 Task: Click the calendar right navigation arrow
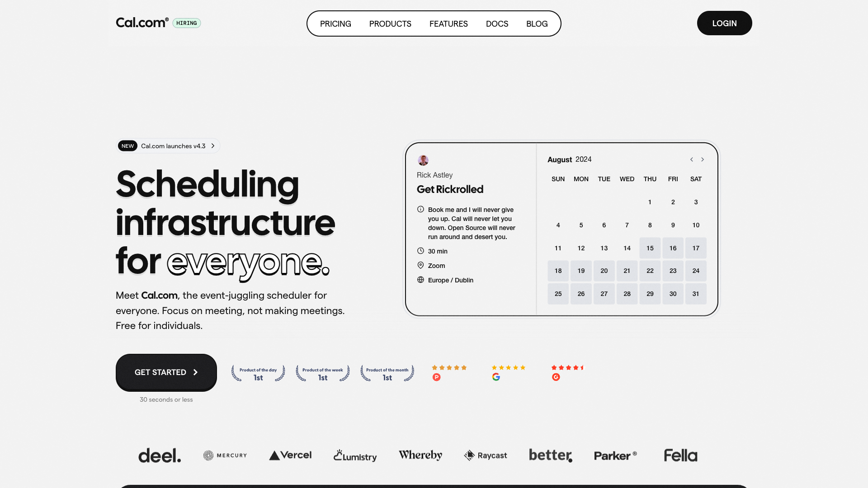703,160
